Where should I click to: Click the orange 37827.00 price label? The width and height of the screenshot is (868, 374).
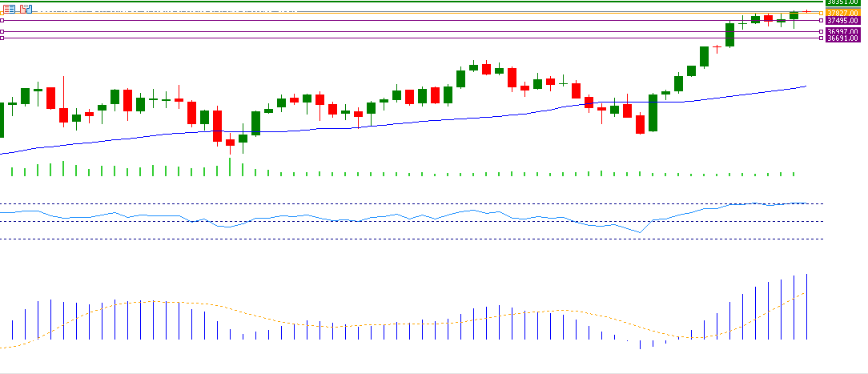[844, 13]
